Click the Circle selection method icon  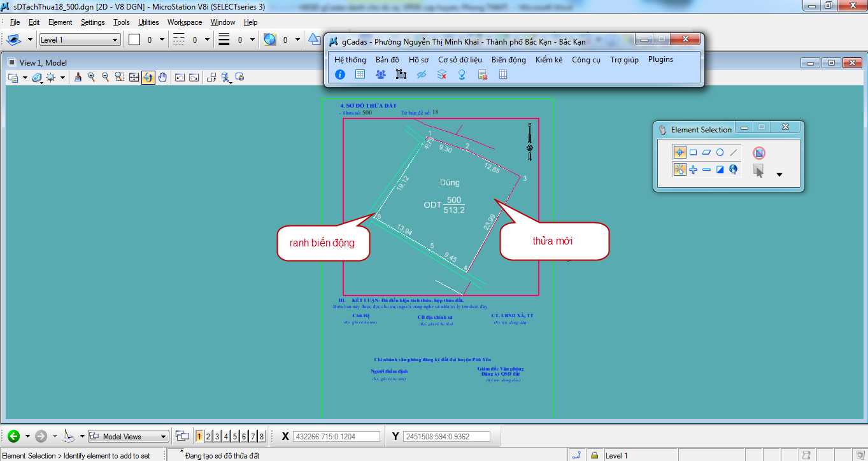[x=720, y=152]
